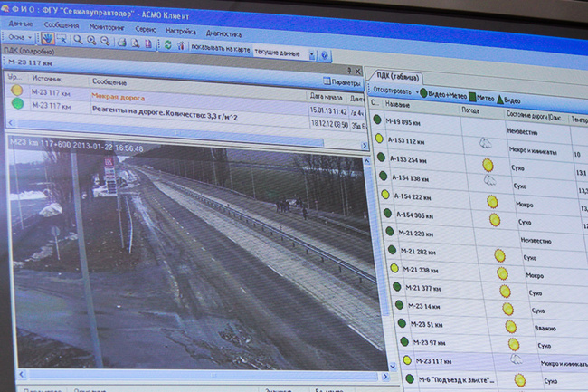
Task: Pin the ПДК (подробно) panel
Action: 349,70
